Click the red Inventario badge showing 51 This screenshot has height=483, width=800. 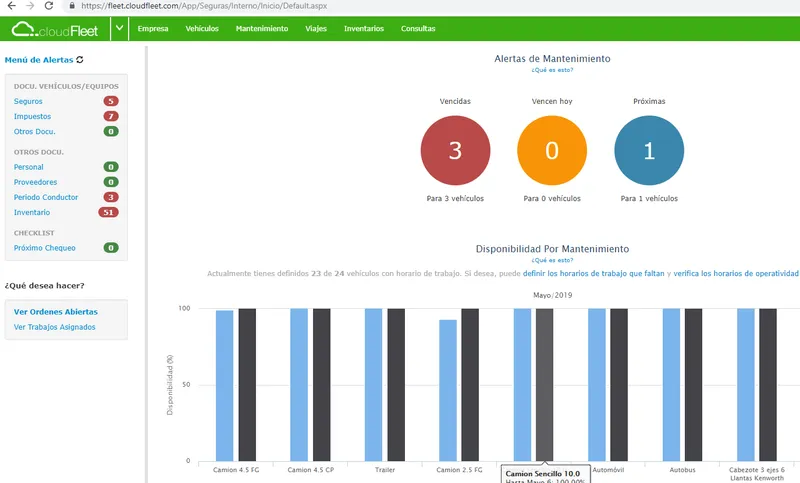[x=108, y=212]
